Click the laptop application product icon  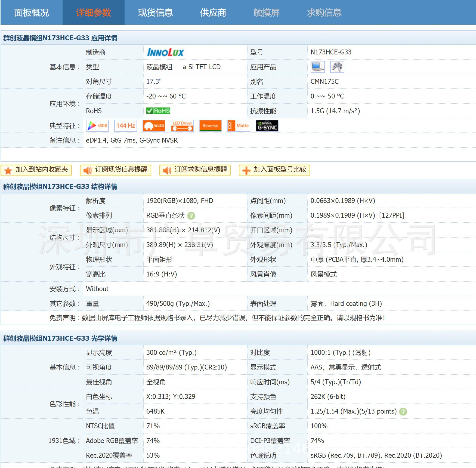coord(318,67)
